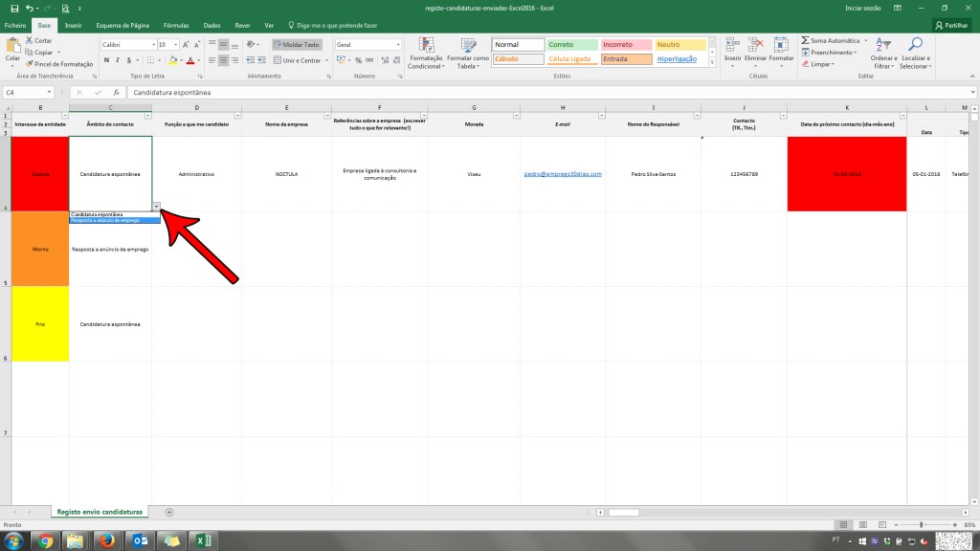
Task: Click the pedro@emprego30dias.com email link
Action: point(563,174)
